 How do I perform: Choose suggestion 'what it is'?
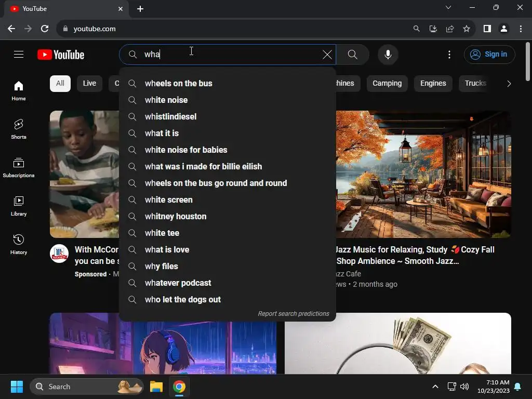point(228,133)
